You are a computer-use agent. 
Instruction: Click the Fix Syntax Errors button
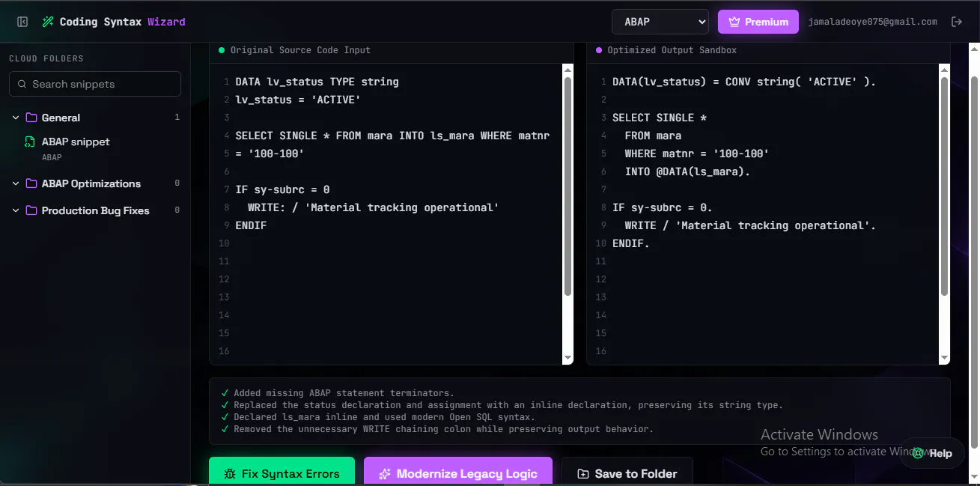tap(281, 472)
